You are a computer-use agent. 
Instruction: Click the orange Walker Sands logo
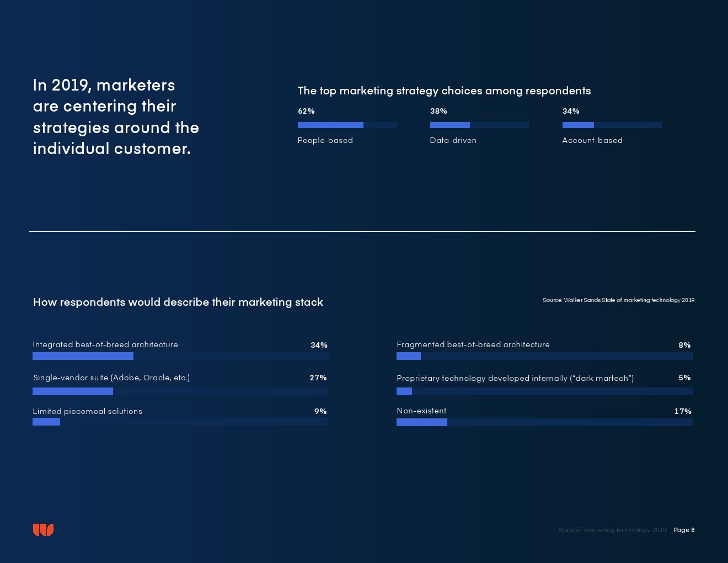[43, 530]
